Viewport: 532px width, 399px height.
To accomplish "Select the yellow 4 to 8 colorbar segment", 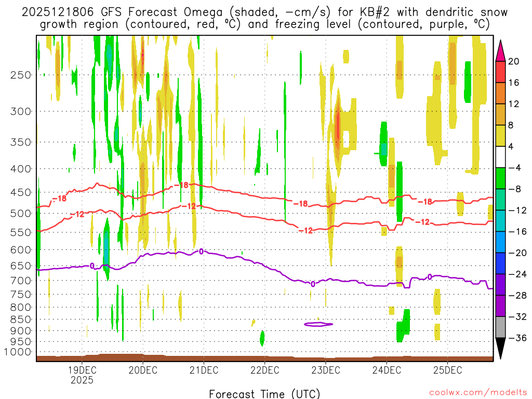I will pos(500,136).
